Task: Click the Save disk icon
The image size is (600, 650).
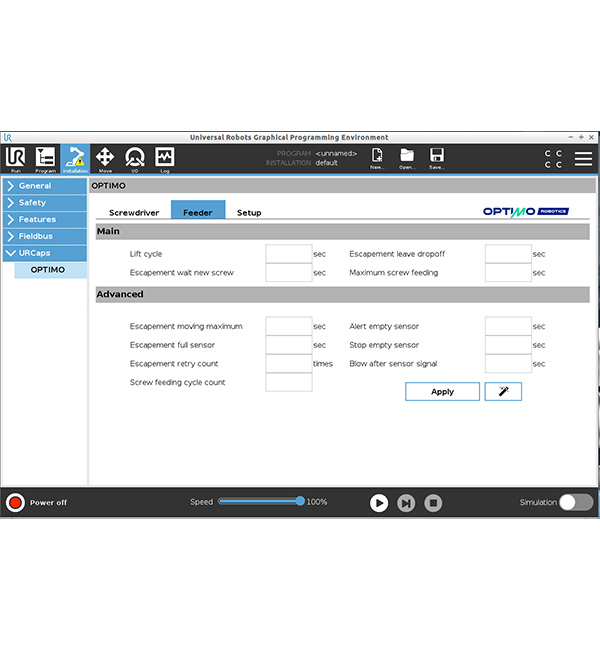Action: (x=437, y=158)
